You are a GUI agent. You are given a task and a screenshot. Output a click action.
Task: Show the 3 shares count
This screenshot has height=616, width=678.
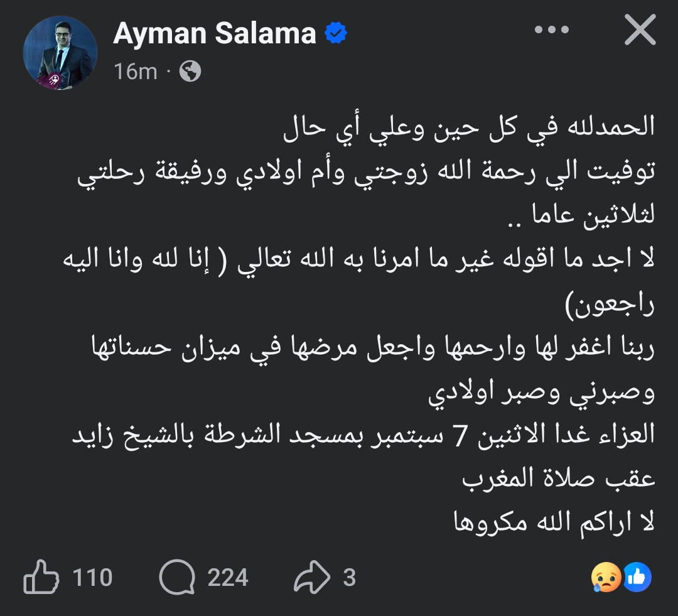350,577
